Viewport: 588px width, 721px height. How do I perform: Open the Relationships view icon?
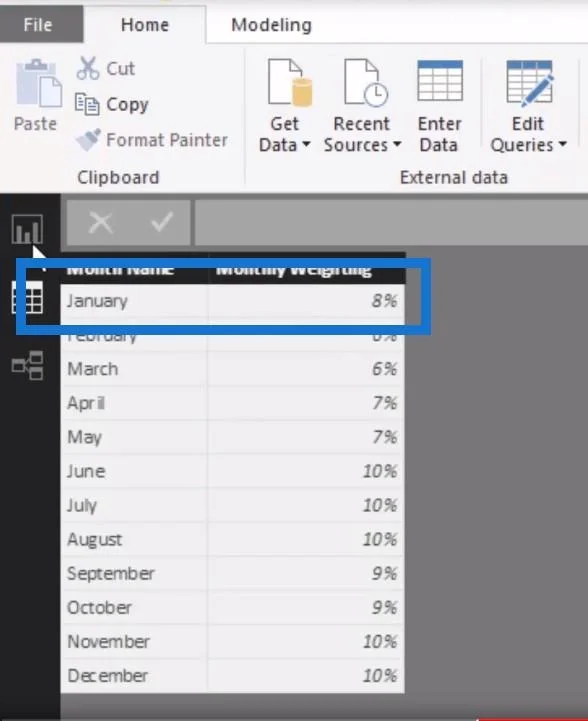pos(27,366)
